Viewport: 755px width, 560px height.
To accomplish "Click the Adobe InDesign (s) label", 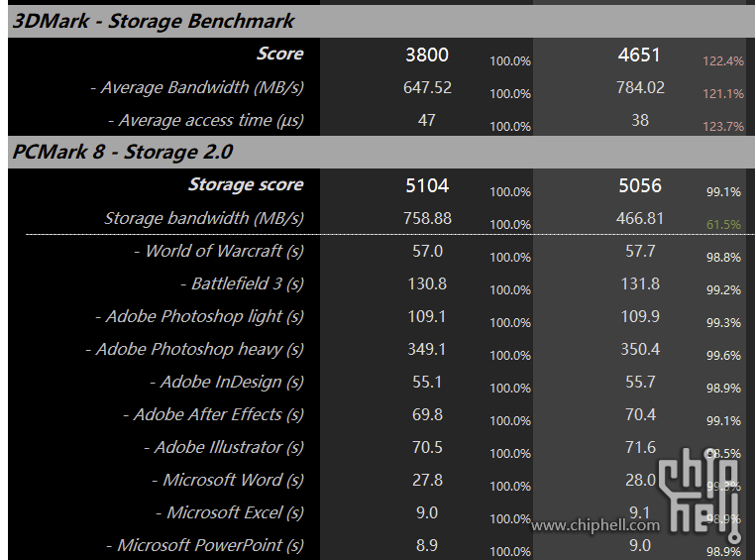I will 227,382.
